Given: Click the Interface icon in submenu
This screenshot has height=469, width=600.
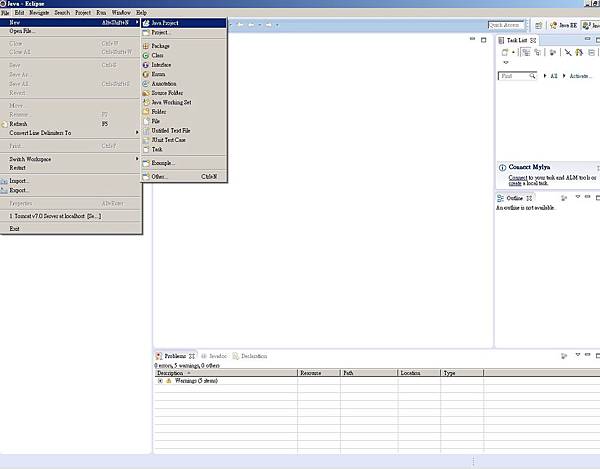Looking at the screenshot, I should (146, 64).
